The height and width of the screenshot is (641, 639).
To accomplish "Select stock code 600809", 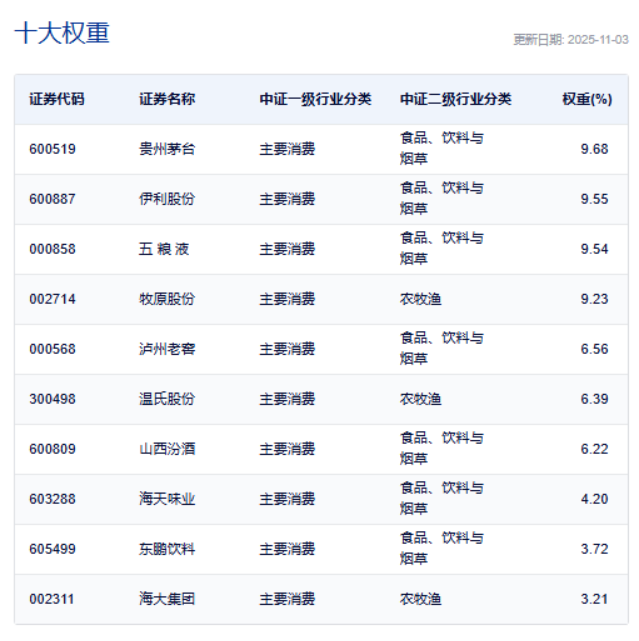I will [52, 449].
